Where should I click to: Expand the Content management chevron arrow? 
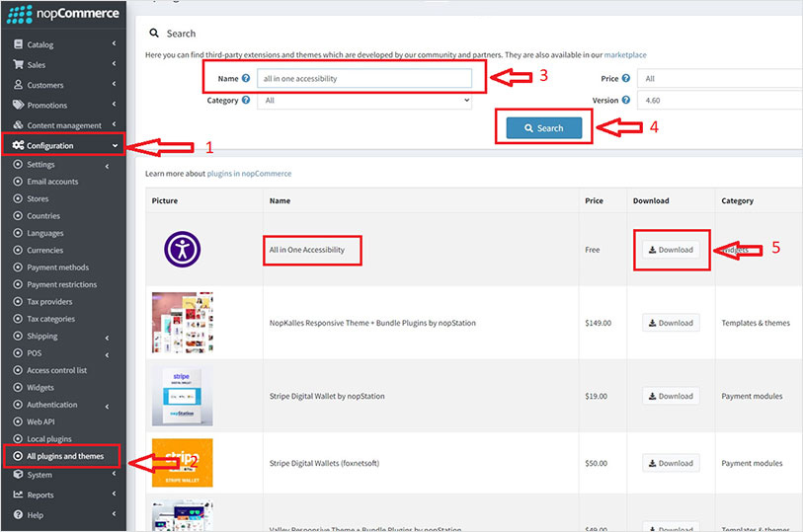[x=115, y=124]
